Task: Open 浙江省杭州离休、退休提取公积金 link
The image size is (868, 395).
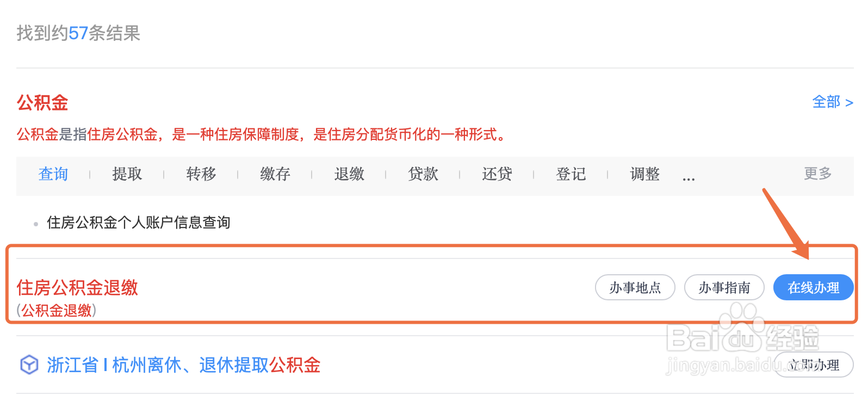Action: pos(184,365)
